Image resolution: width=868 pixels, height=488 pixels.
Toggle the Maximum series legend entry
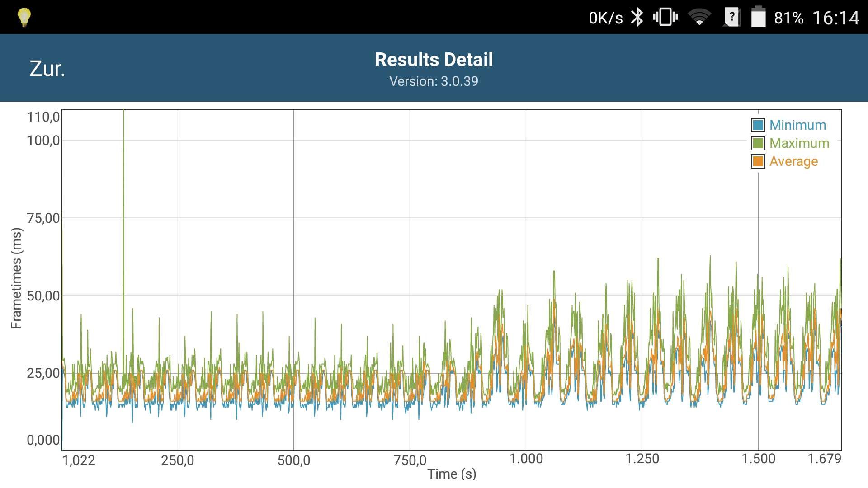coord(799,143)
